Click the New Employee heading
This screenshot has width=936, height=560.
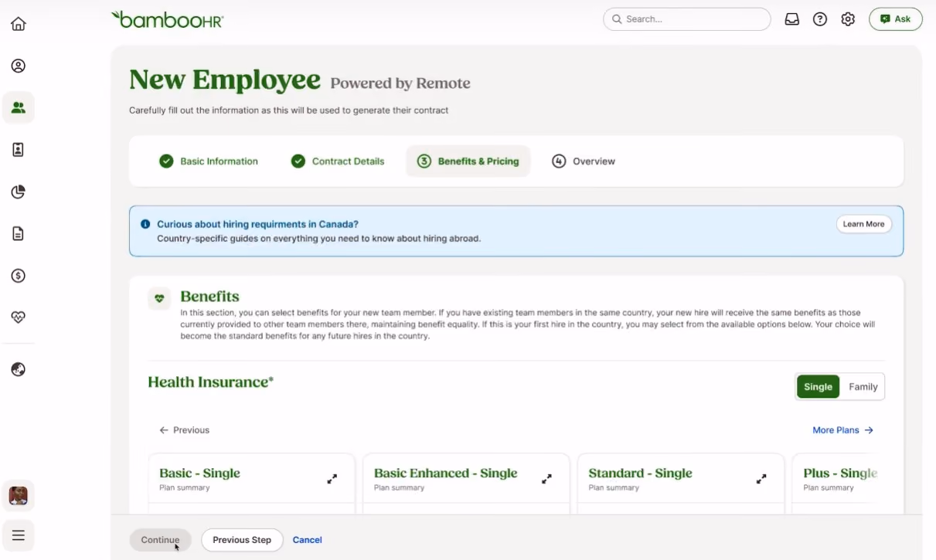(224, 80)
